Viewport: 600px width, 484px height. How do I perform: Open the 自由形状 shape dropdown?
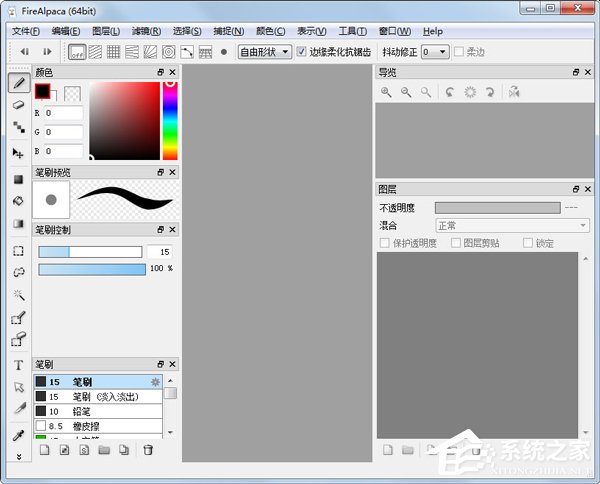tap(264, 51)
